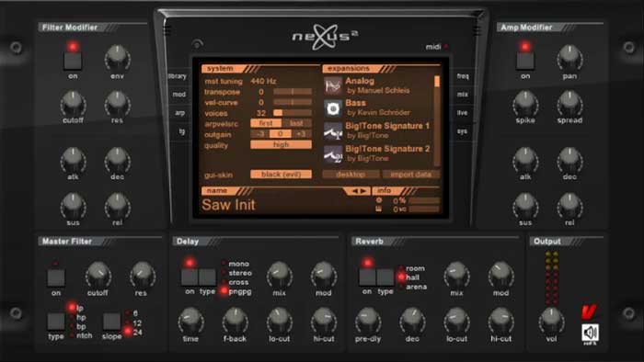This screenshot has width=644, height=362.
Task: Click the Delay time knob
Action: pos(190,321)
